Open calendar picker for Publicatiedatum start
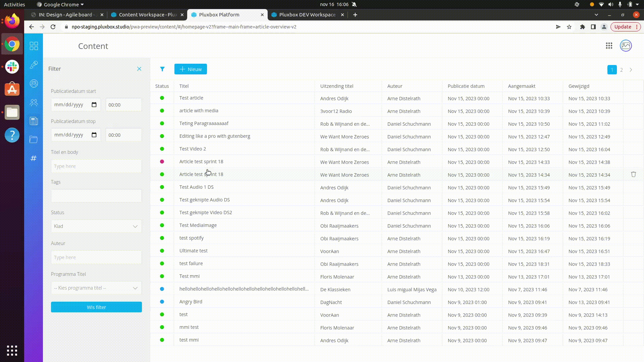 [94, 105]
